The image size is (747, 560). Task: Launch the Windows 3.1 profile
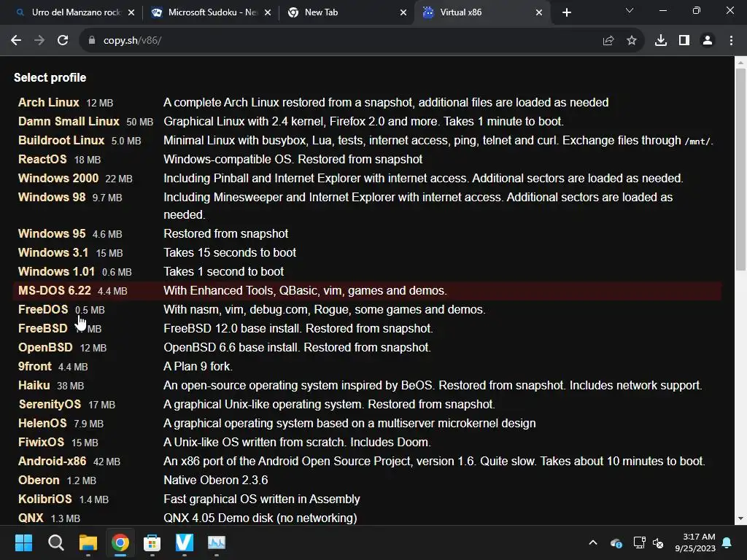pos(53,253)
